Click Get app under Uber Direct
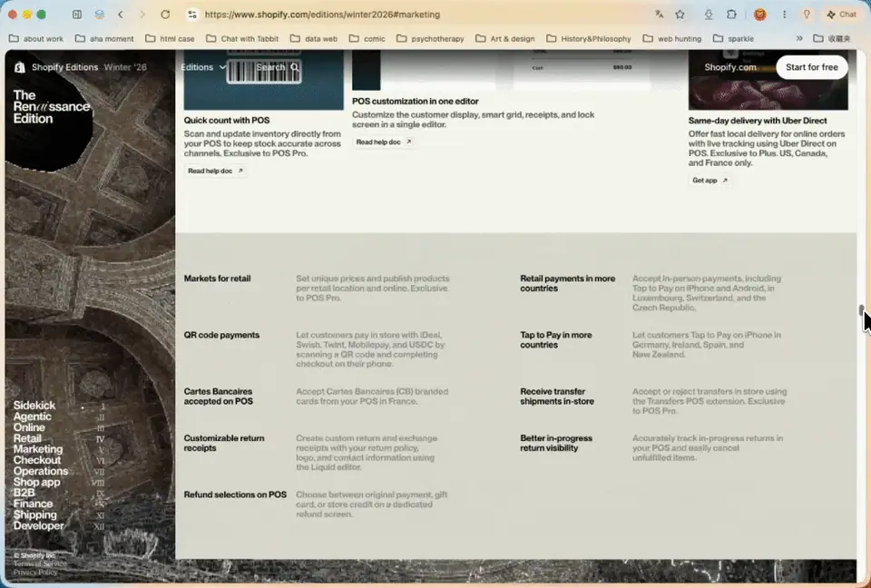This screenshot has height=588, width=871. [x=710, y=180]
